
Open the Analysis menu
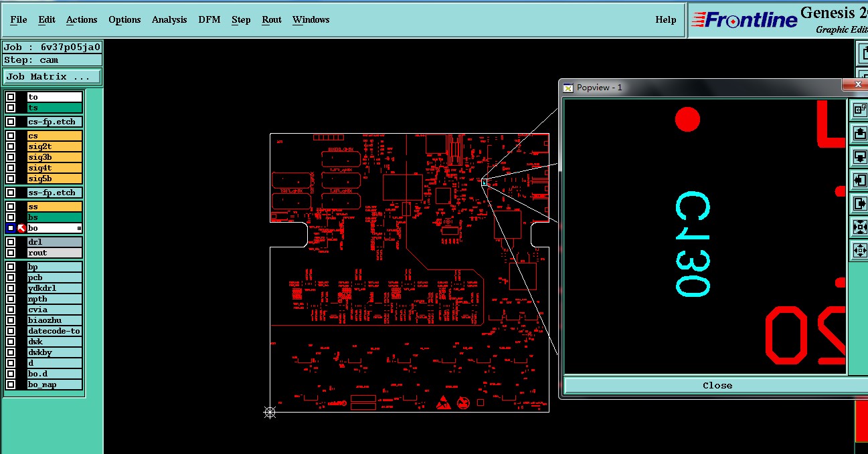tap(169, 20)
